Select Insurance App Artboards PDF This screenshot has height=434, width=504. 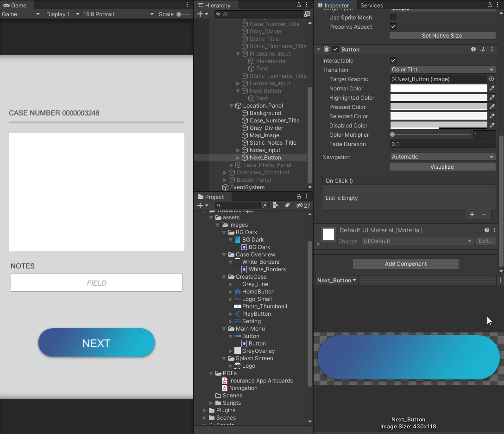(x=261, y=381)
